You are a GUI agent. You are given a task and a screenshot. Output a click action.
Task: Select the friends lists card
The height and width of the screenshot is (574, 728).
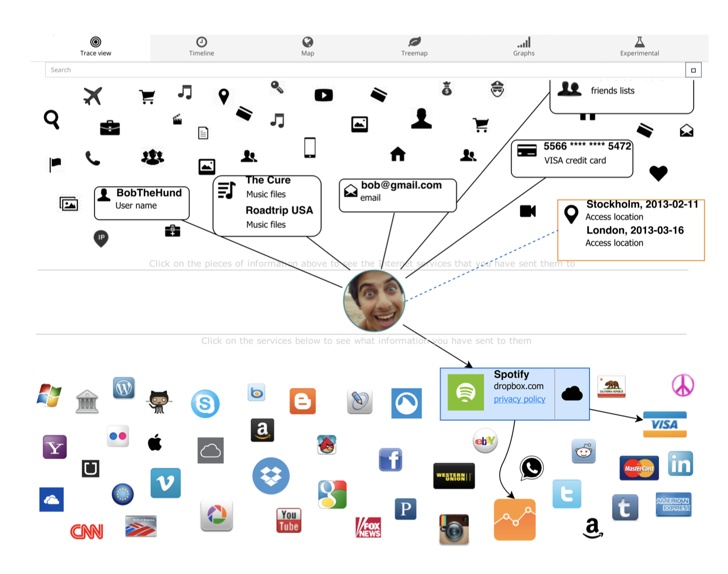tap(622, 96)
